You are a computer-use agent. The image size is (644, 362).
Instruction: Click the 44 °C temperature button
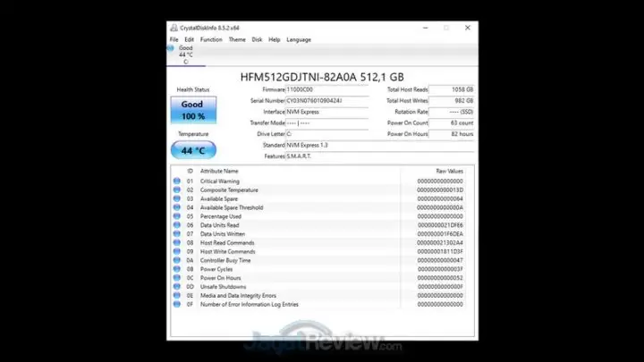pyautogui.click(x=192, y=149)
